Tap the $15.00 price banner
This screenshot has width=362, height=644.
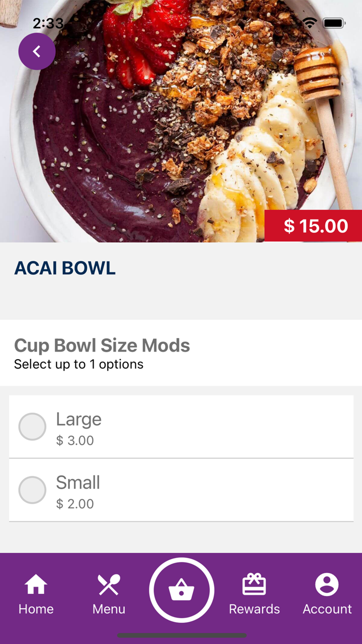[312, 225]
